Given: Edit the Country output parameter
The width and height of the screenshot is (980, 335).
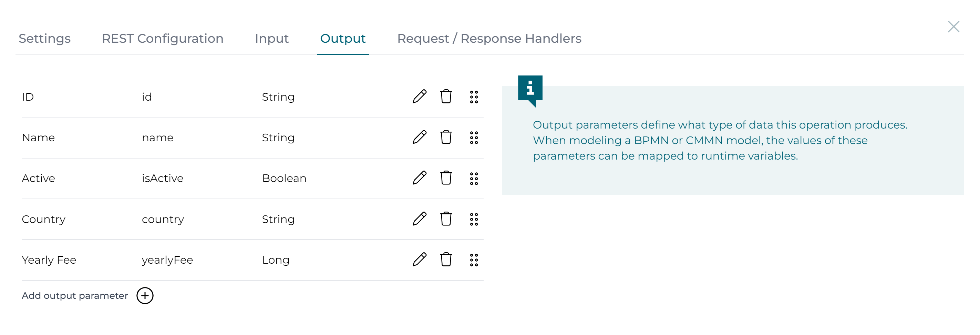Looking at the screenshot, I should 419,219.
